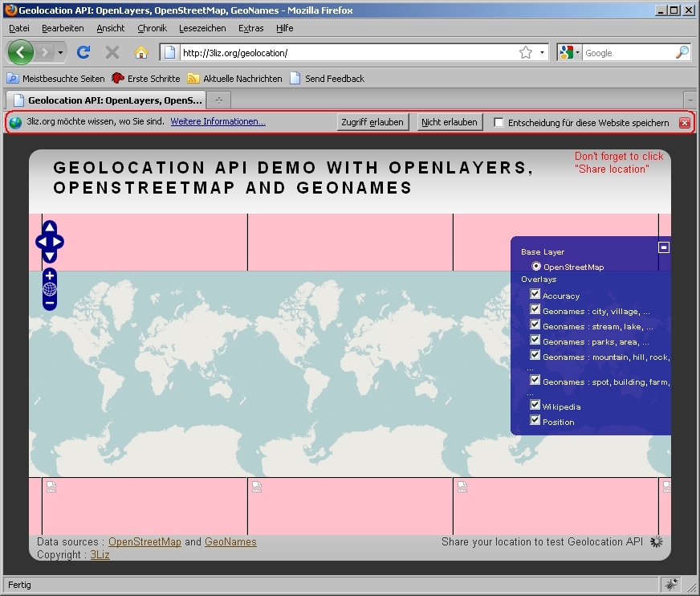The image size is (700, 596).
Task: Close the geolocation notification bar
Action: [x=684, y=123]
